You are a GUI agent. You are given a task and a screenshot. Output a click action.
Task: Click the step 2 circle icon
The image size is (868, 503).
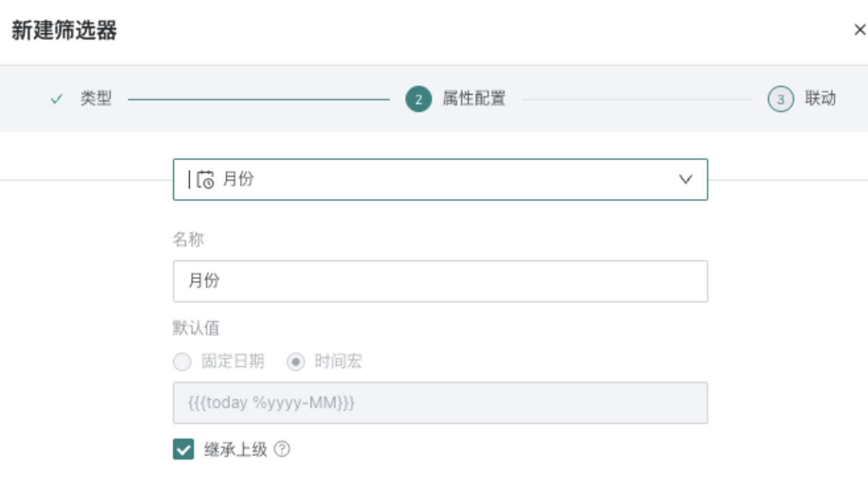coord(418,99)
